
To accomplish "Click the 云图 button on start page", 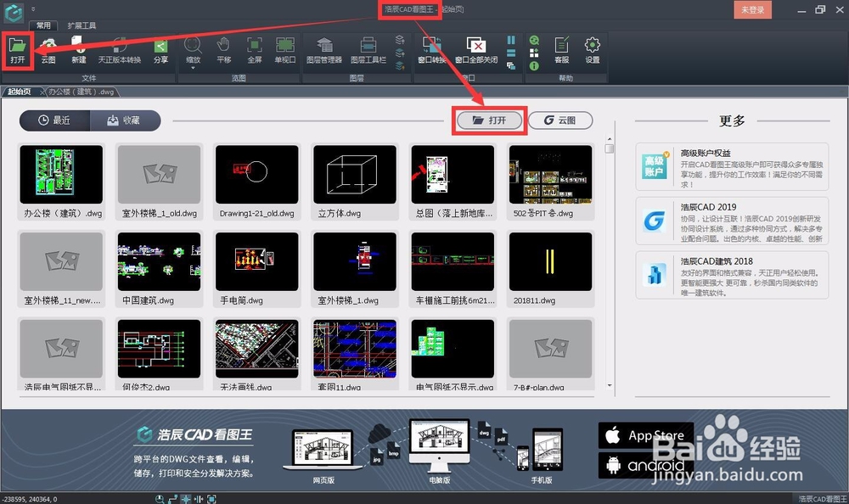I will pyautogui.click(x=560, y=120).
